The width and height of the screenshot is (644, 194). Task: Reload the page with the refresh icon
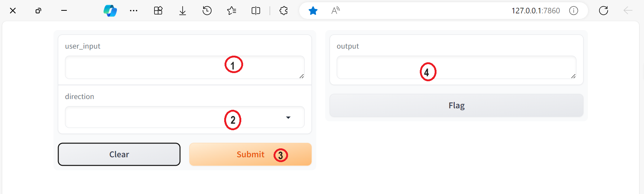coord(604,11)
